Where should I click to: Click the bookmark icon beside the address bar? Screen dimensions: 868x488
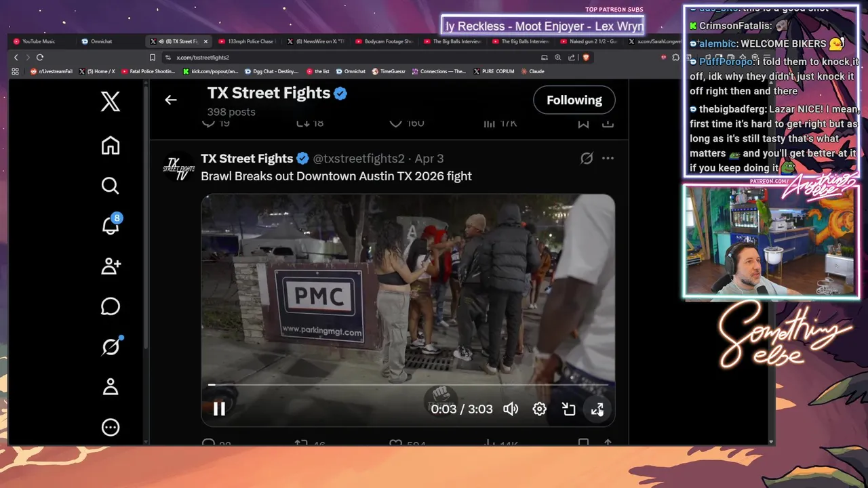click(153, 58)
